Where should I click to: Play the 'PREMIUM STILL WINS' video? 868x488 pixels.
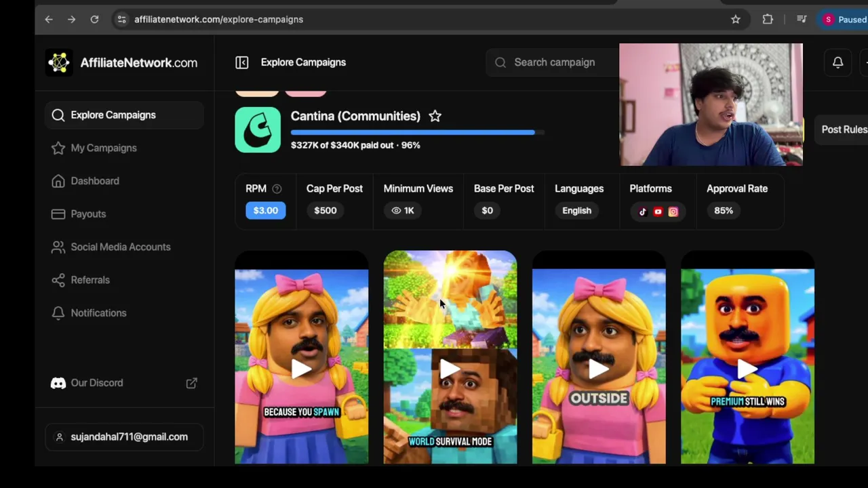[x=747, y=368]
